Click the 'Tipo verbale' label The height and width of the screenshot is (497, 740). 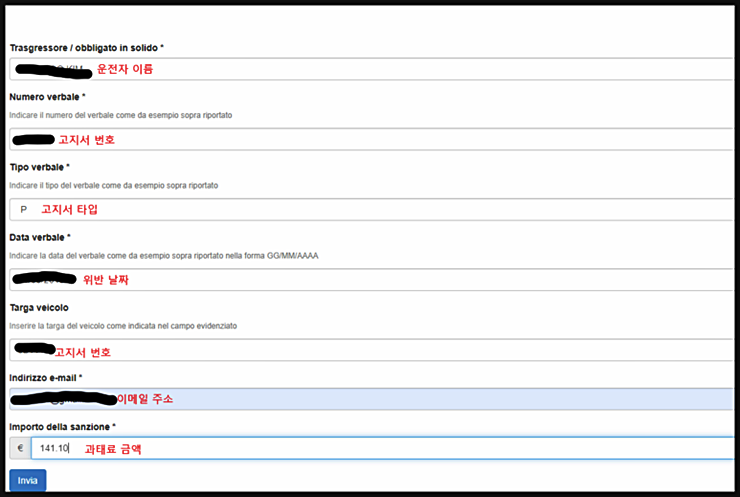(x=40, y=167)
